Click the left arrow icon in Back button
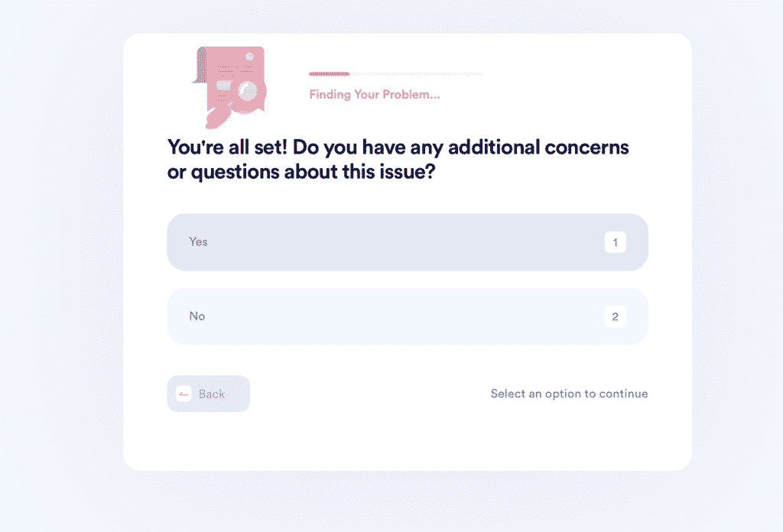Viewport: 783px width, 532px height. coord(184,394)
